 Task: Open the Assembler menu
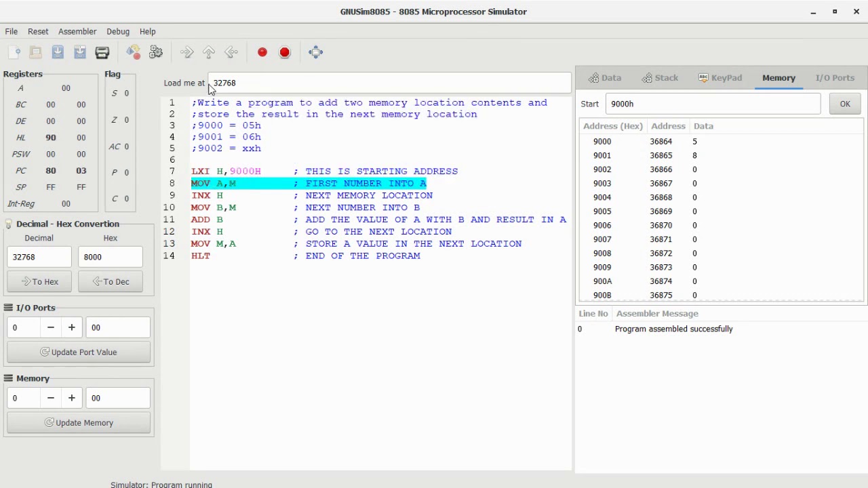[77, 31]
